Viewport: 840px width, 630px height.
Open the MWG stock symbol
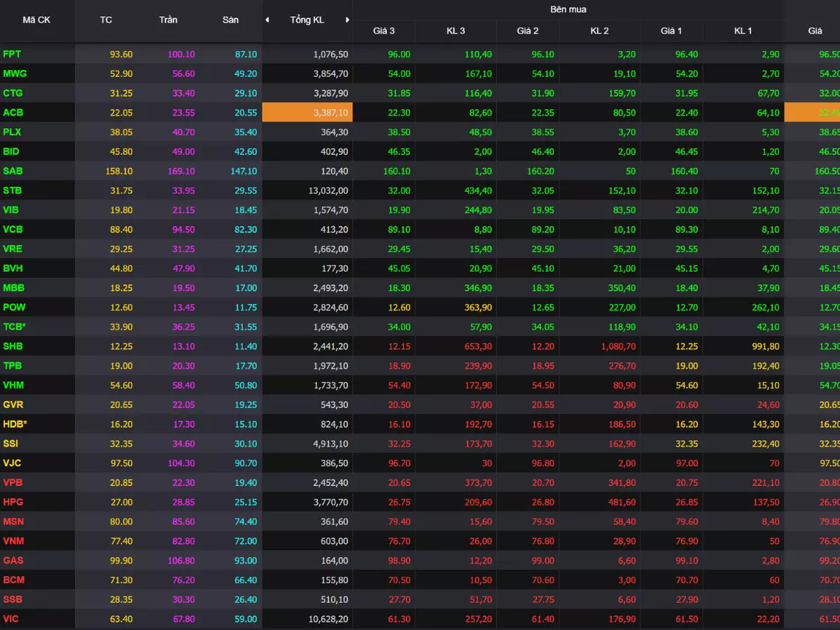point(15,73)
